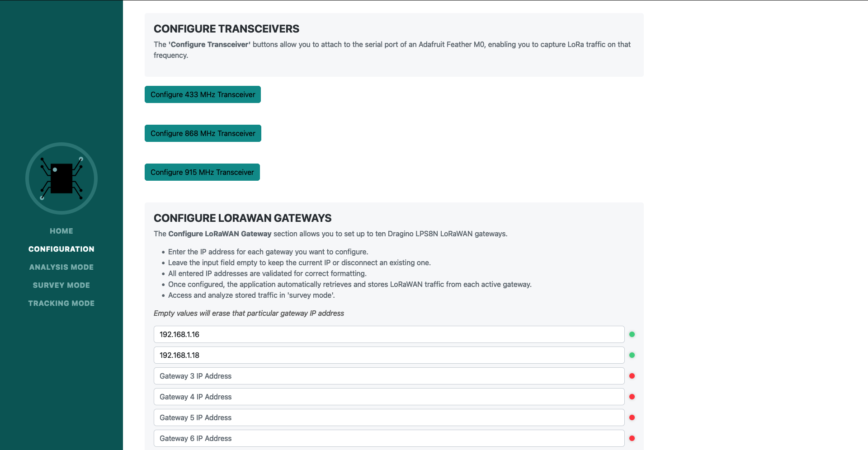Open Configuration page in sidebar
The height and width of the screenshot is (450, 868).
[x=61, y=249]
